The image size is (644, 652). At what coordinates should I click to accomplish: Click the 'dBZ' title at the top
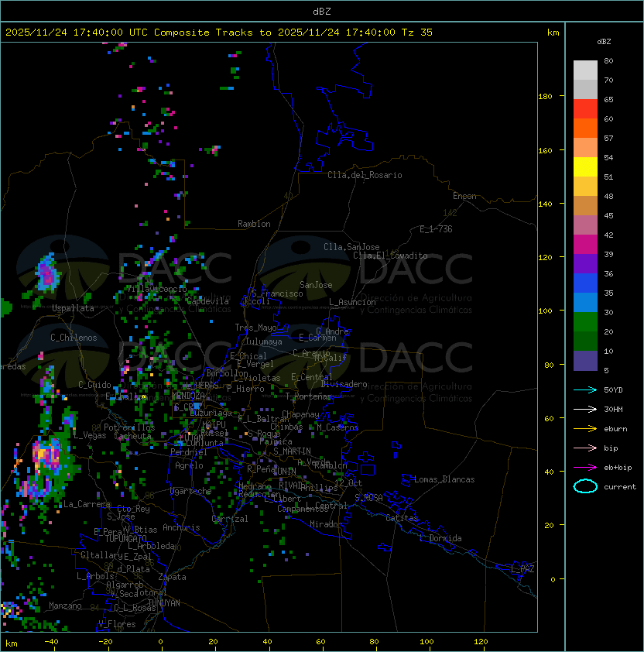pos(322,11)
